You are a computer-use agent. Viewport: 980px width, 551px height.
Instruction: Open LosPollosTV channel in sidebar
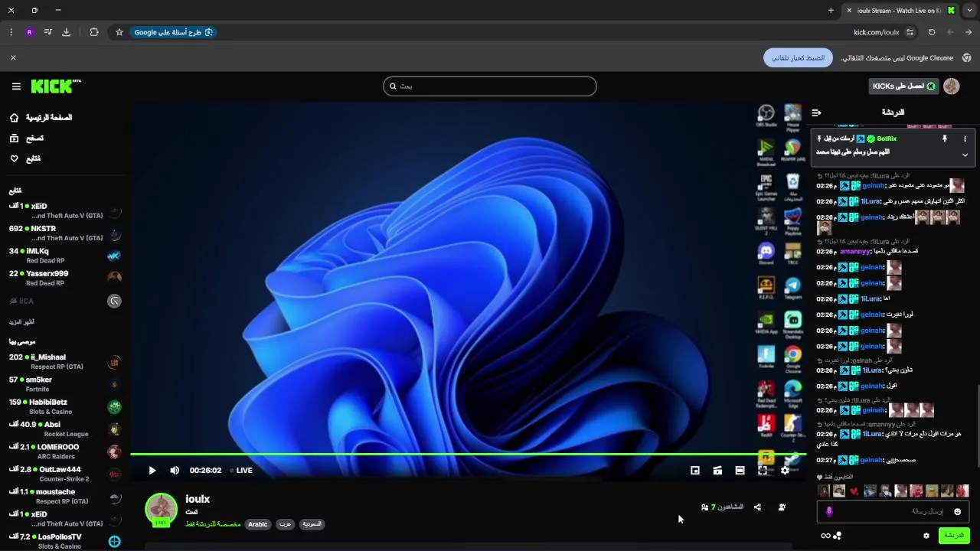point(65,541)
